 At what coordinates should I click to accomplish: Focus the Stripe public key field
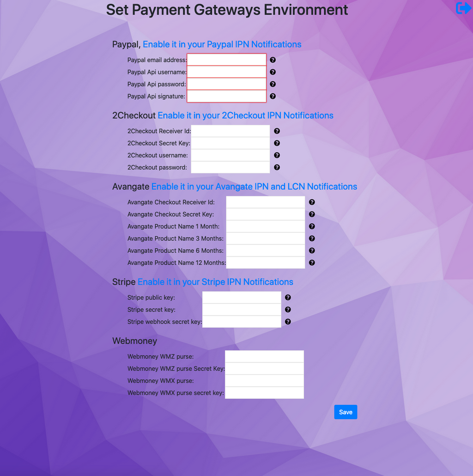click(x=242, y=298)
